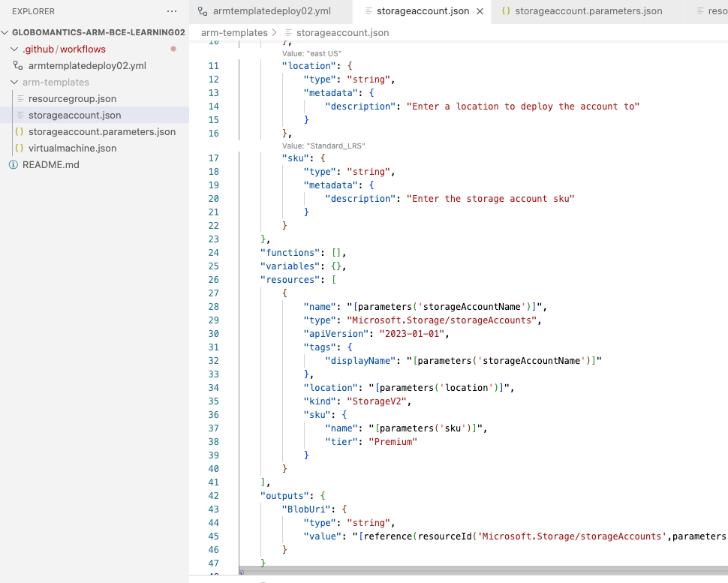Click the "resources" key on line 26
The width and height of the screenshot is (728, 583).
(x=290, y=280)
